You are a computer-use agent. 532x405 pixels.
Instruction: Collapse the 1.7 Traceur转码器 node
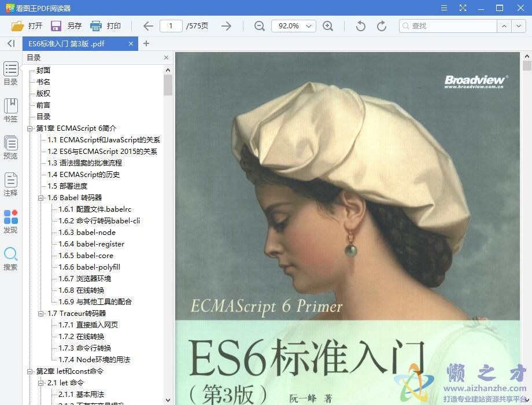40,314
